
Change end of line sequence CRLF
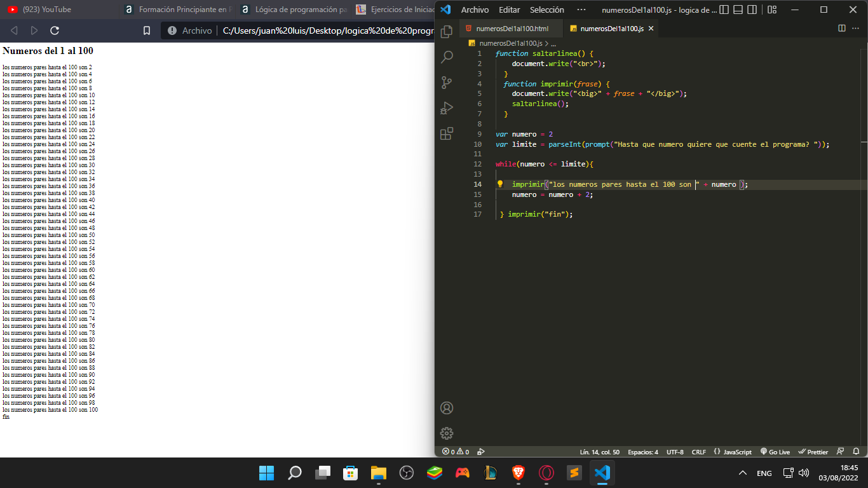(698, 452)
